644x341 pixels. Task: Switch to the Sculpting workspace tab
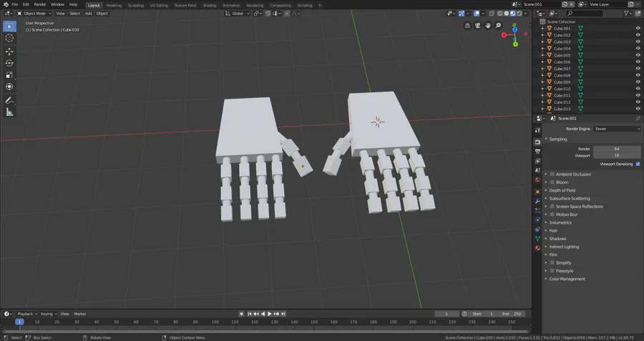[135, 5]
